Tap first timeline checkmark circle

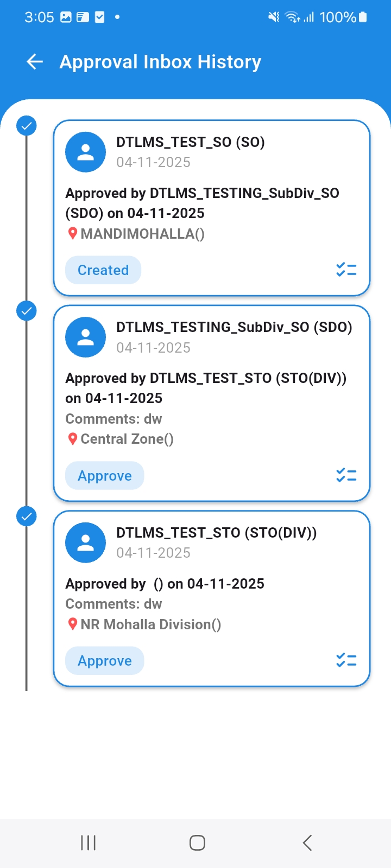point(26,126)
